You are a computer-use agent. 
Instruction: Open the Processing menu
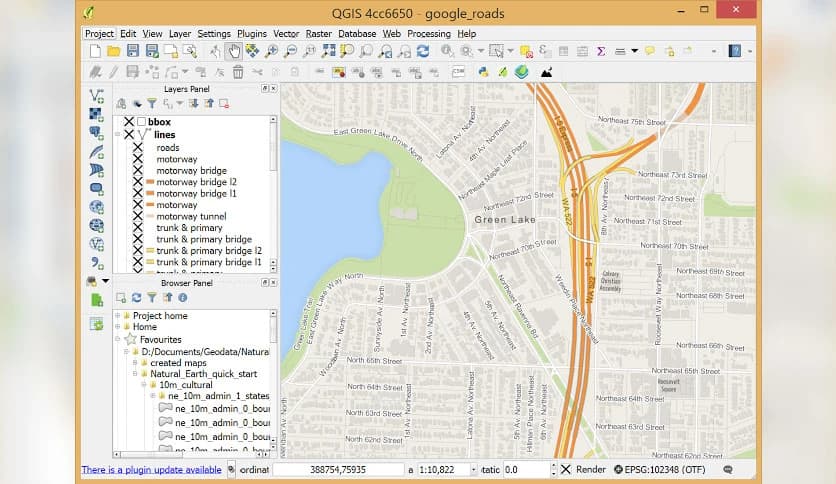(x=429, y=33)
